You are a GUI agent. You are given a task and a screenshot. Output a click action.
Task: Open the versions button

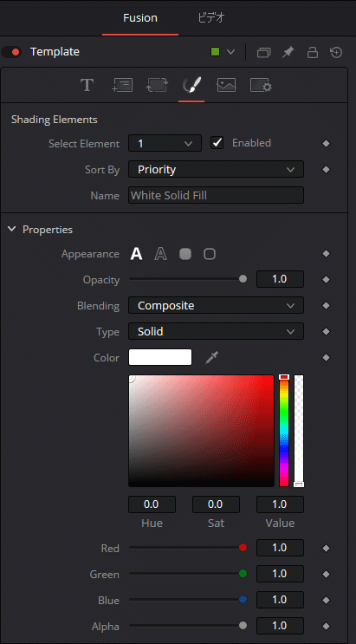[x=264, y=52]
